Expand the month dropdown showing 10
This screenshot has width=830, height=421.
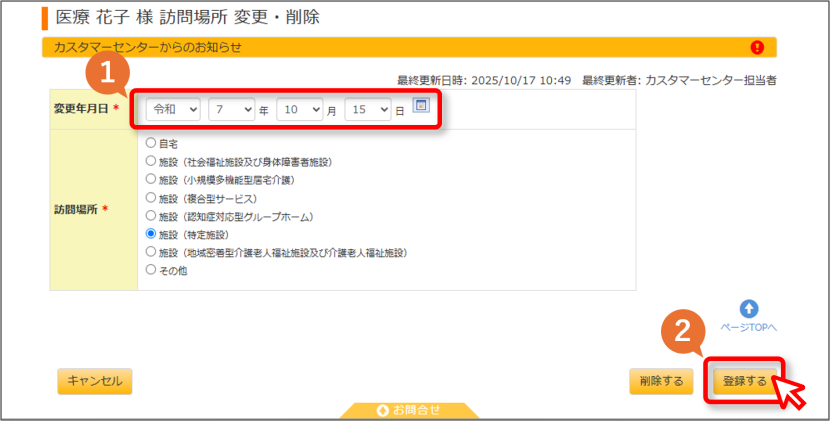point(300,110)
